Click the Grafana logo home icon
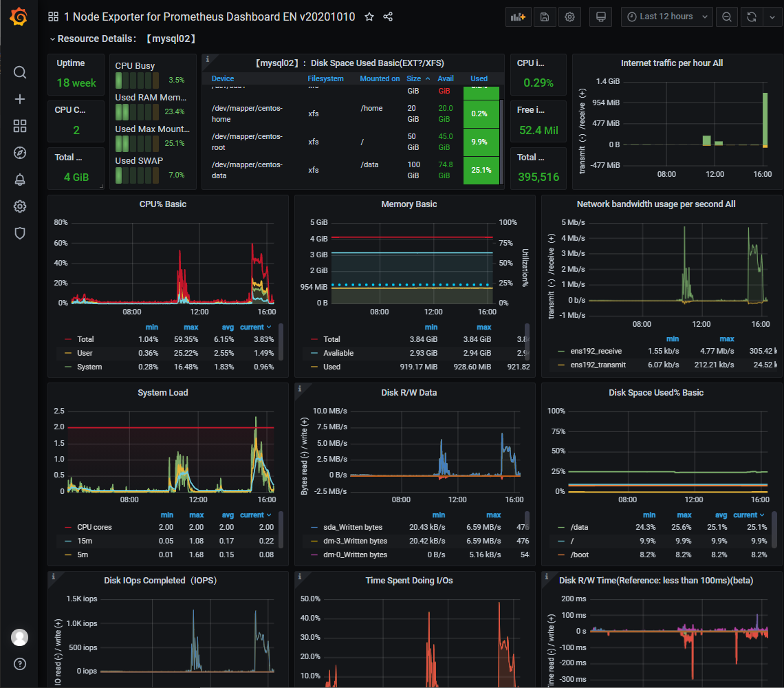This screenshot has width=784, height=688. point(19,17)
